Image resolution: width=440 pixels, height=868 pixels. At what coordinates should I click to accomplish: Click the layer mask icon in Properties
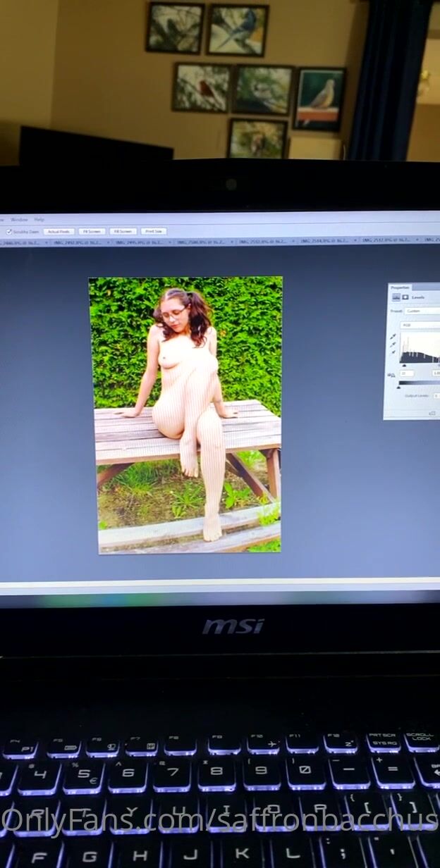405,297
